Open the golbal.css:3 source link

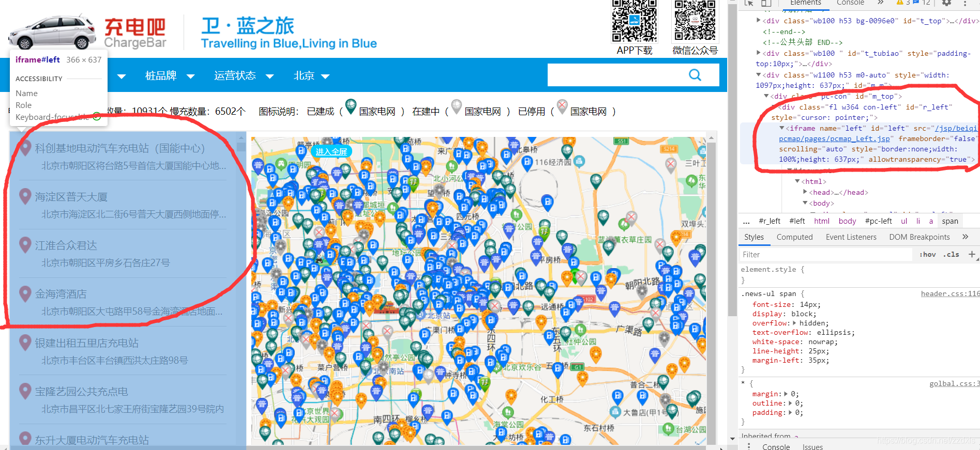[954, 383]
